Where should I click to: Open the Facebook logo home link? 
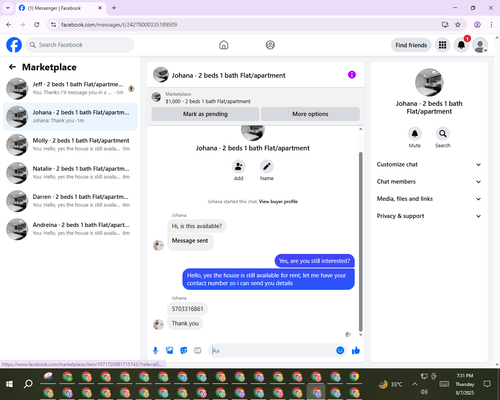[14, 45]
